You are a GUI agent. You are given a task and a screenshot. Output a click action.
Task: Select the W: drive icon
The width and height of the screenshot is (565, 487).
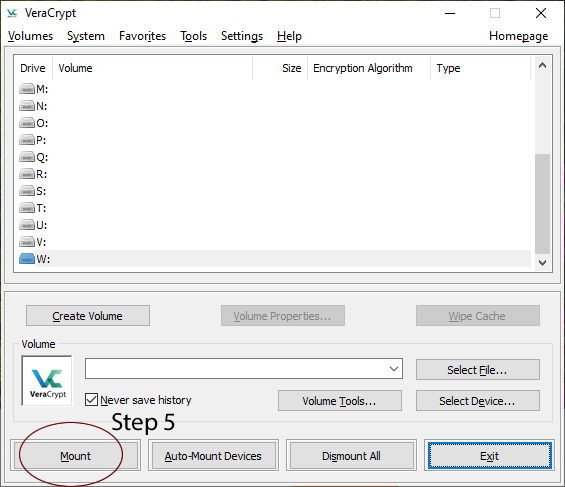point(27,259)
